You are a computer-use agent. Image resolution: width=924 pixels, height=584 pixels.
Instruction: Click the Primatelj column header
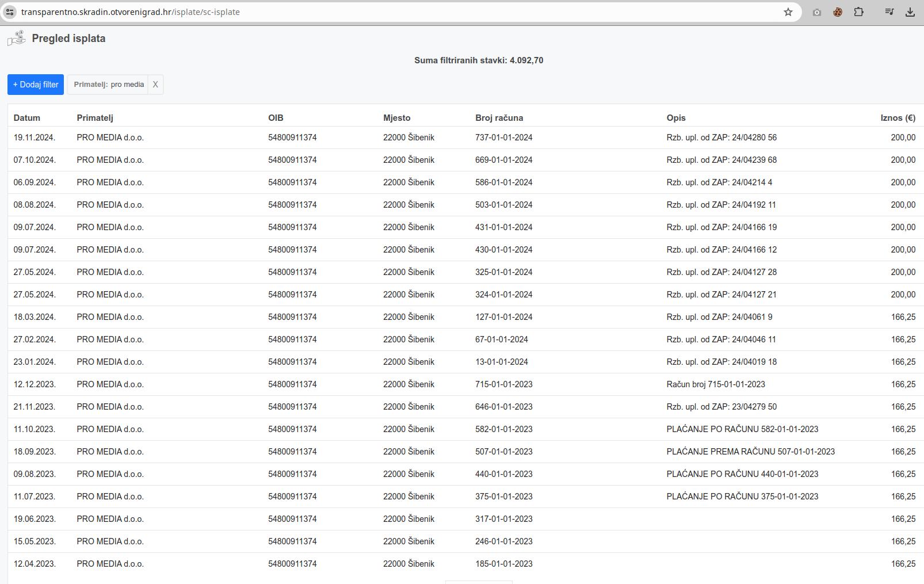click(95, 118)
